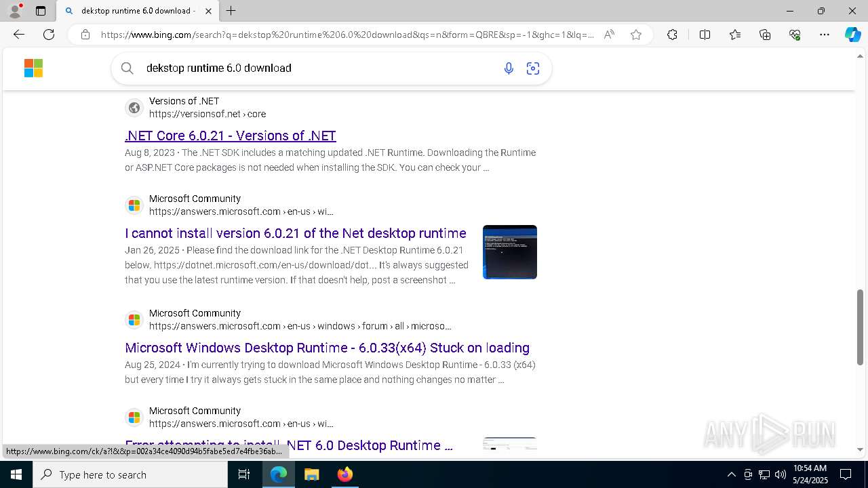Viewport: 868px width, 488px height.
Task: Open File Explorer from the taskbar
Action: [x=311, y=474]
